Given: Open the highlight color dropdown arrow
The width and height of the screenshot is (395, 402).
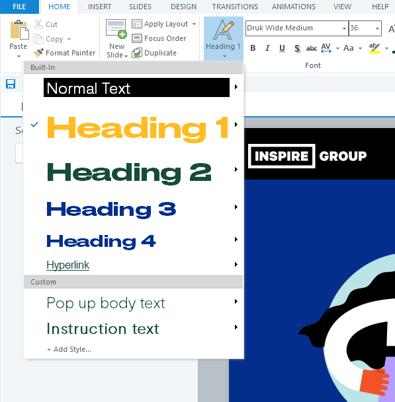Looking at the screenshot, I should coord(386,48).
